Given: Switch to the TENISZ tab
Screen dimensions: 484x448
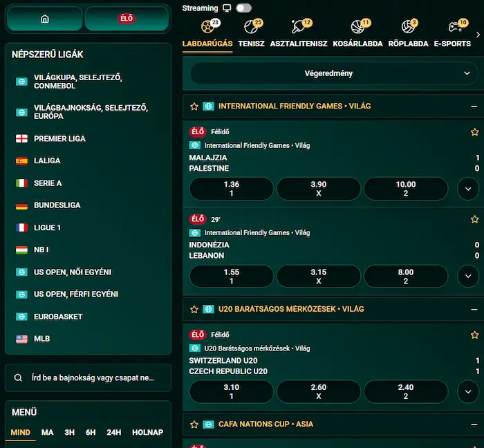Looking at the screenshot, I should pyautogui.click(x=251, y=44).
